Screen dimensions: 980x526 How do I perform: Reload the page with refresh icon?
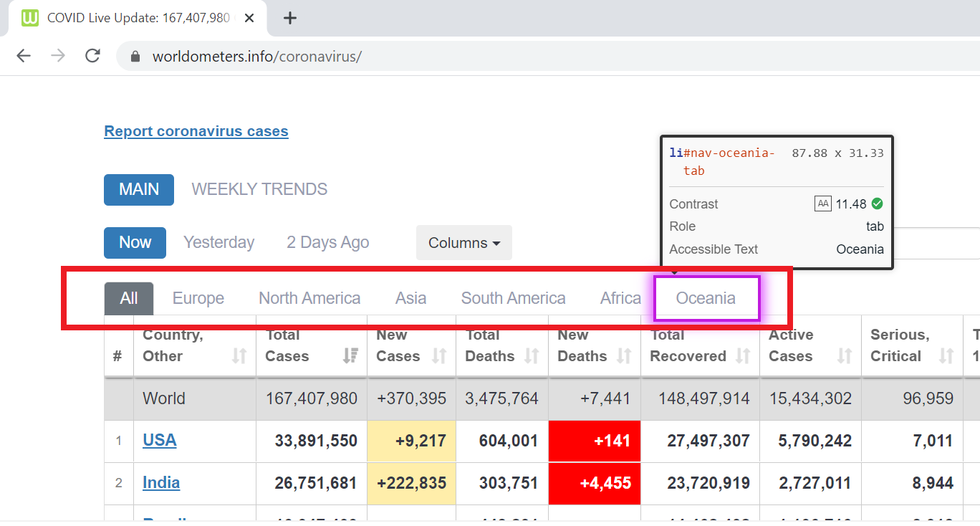(92, 56)
